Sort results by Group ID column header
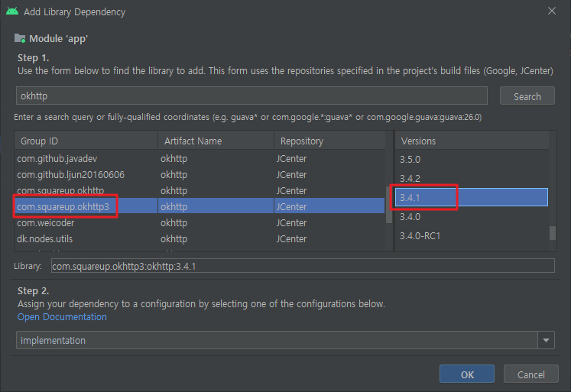Image resolution: width=571 pixels, height=392 pixels. pyautogui.click(x=86, y=141)
